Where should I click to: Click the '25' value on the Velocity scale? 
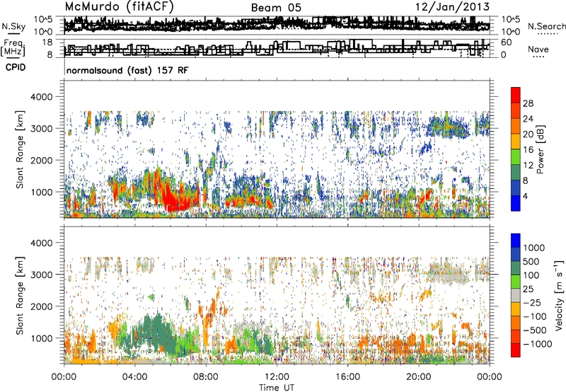tap(528, 289)
